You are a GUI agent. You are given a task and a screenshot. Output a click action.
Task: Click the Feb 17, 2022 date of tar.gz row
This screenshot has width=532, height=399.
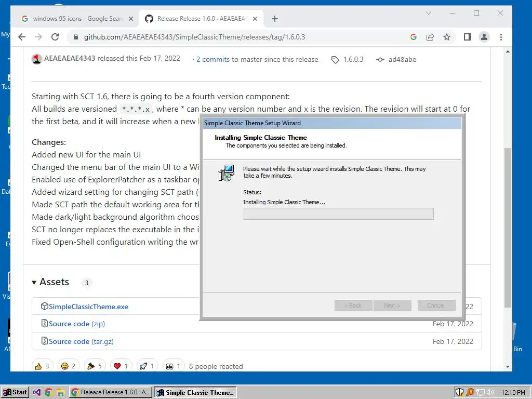click(453, 341)
